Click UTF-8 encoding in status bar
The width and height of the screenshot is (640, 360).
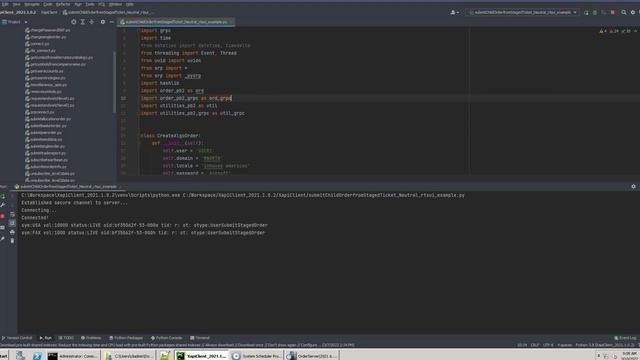tap(548, 345)
